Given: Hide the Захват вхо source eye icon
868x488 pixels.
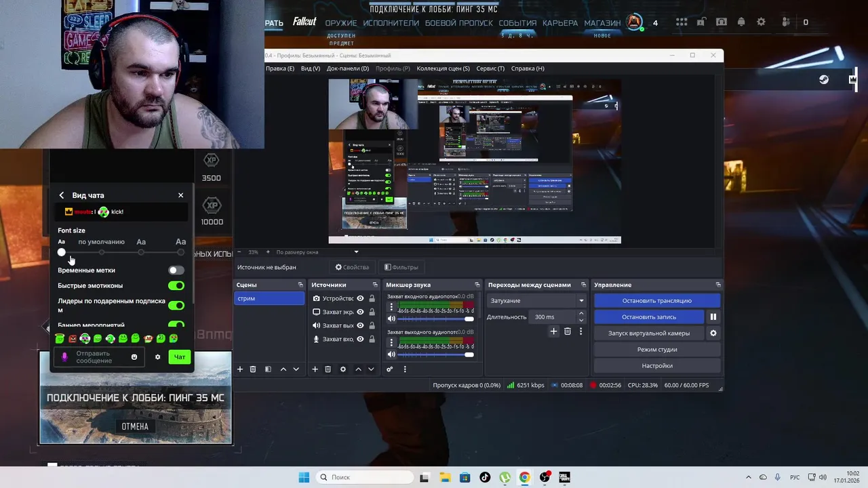Looking at the screenshot, I should pos(360,340).
